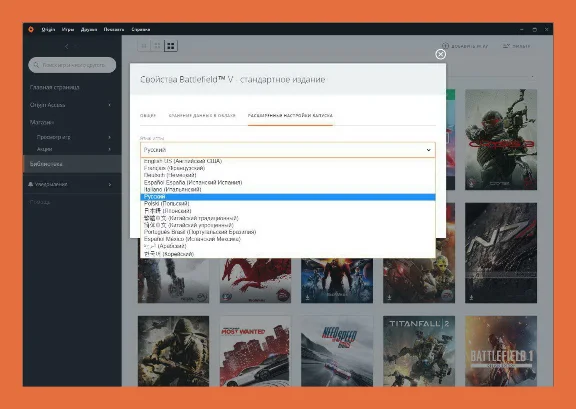Open the Друзья menu
Image resolution: width=576 pixels, height=409 pixels.
click(x=89, y=29)
